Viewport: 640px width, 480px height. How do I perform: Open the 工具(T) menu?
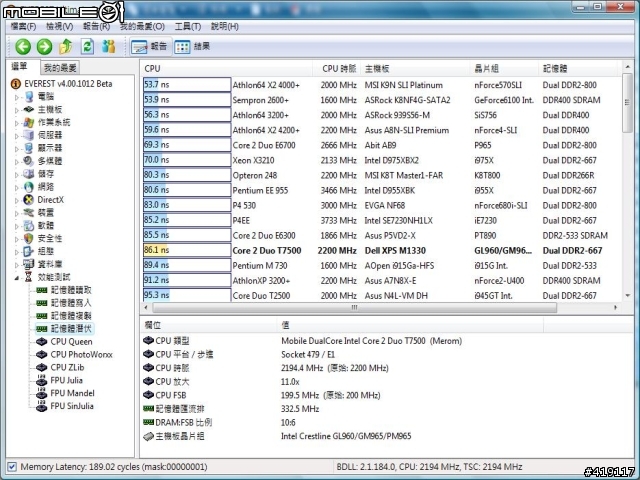(x=188, y=27)
